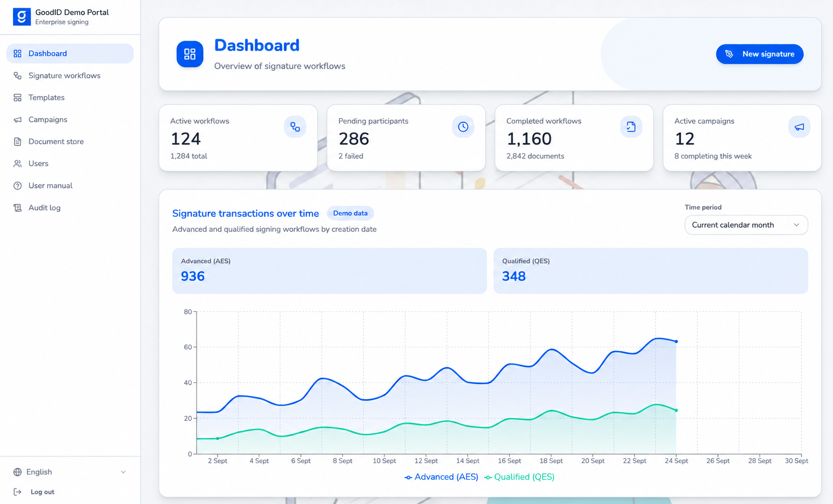Open the Campaigns section
Screen dimensions: 833x504
pos(70,120)
